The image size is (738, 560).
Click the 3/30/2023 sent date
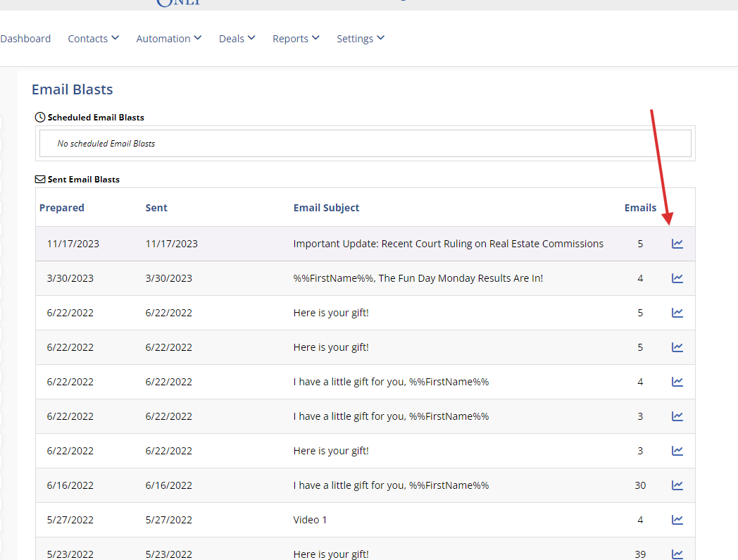click(168, 278)
